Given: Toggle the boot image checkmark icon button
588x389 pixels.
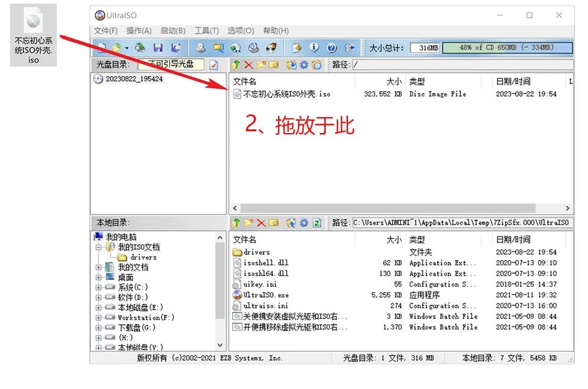Looking at the screenshot, I should (214, 65).
